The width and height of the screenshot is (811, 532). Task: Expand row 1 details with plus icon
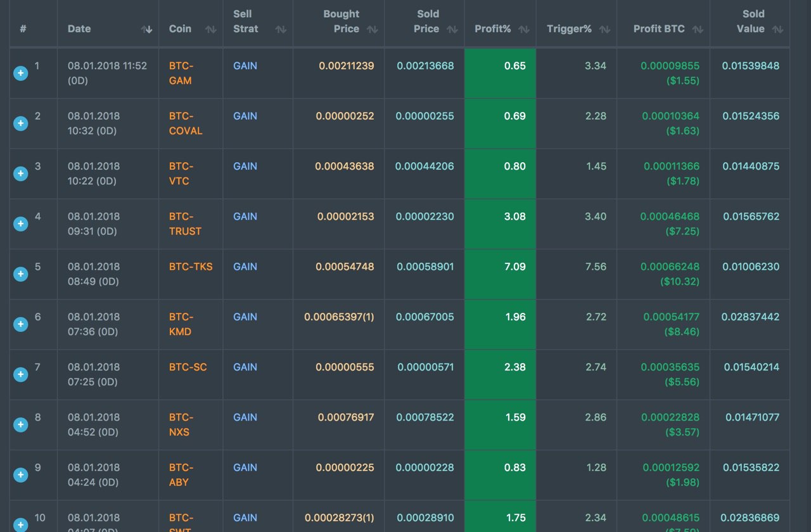coord(21,73)
